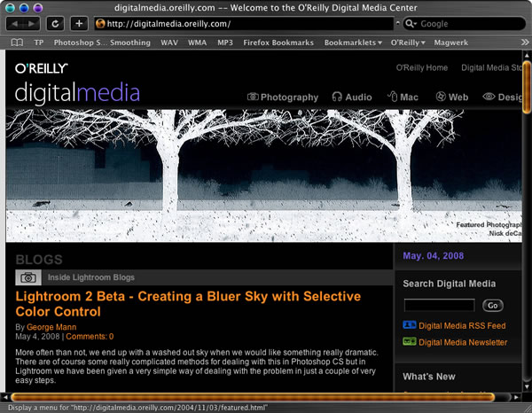Click the featured white trees banner photo
Screen dimensions: 532x413
click(263, 175)
